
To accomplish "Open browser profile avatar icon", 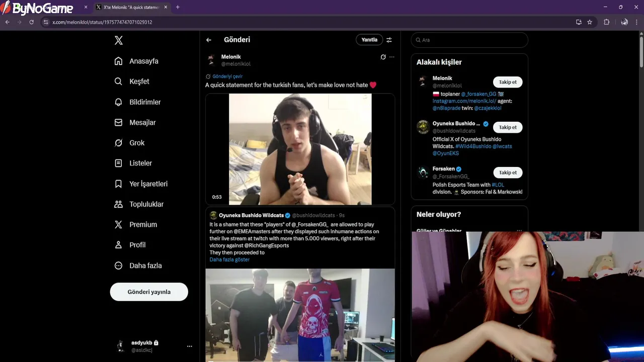I will pos(624,22).
